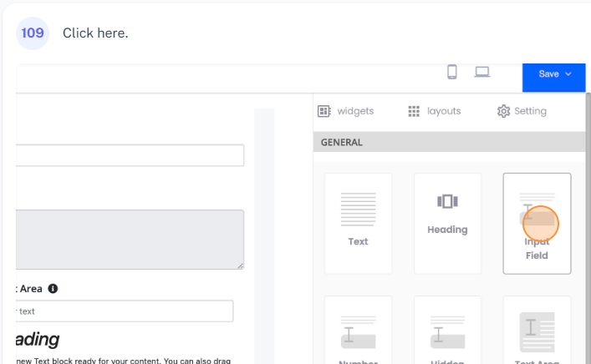This screenshot has width=591, height=364.
Task: Select the italic heading on the canvas
Action: pyautogui.click(x=38, y=340)
